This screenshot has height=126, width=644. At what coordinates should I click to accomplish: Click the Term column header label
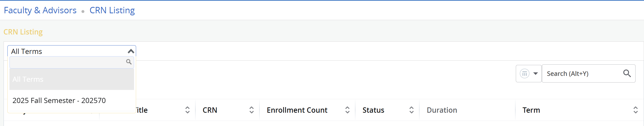pos(531,110)
